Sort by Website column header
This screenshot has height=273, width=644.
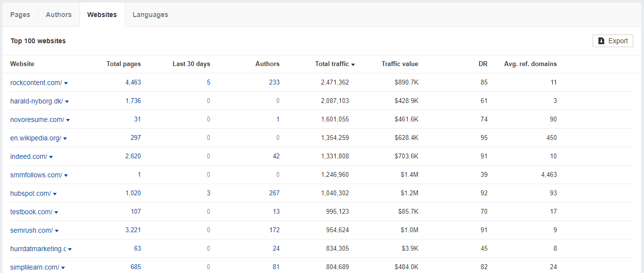[x=22, y=64]
